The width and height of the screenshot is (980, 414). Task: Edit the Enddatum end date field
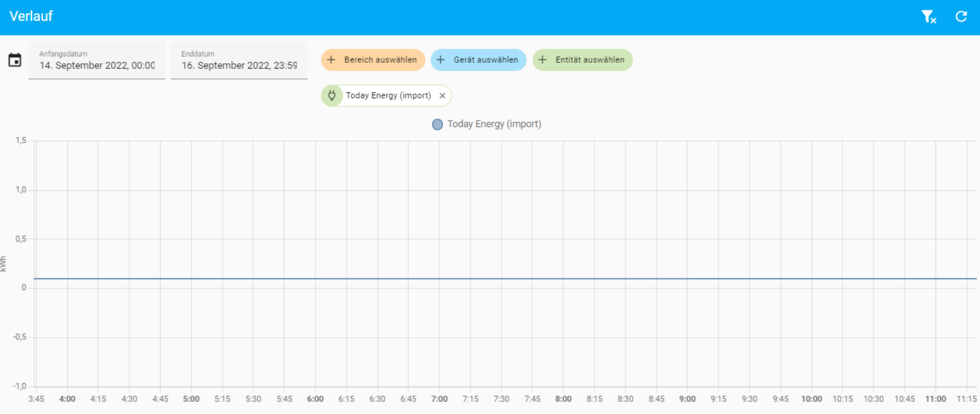tap(239, 61)
